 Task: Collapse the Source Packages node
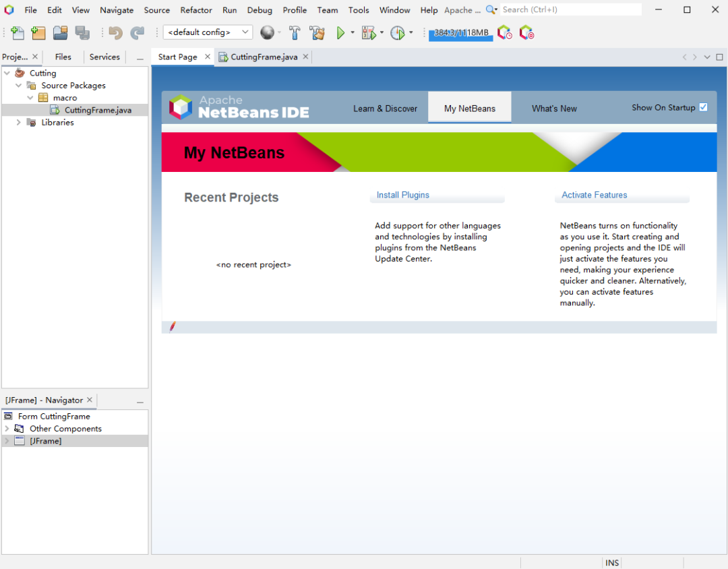pos(19,86)
